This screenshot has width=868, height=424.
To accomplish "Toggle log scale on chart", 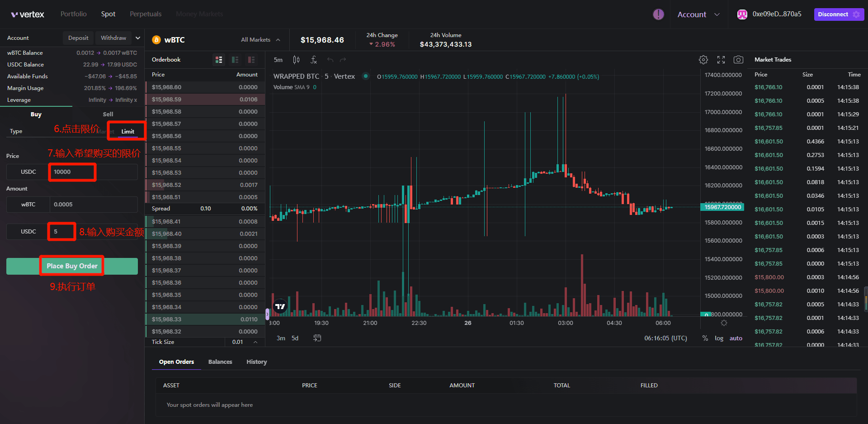I will (x=719, y=338).
